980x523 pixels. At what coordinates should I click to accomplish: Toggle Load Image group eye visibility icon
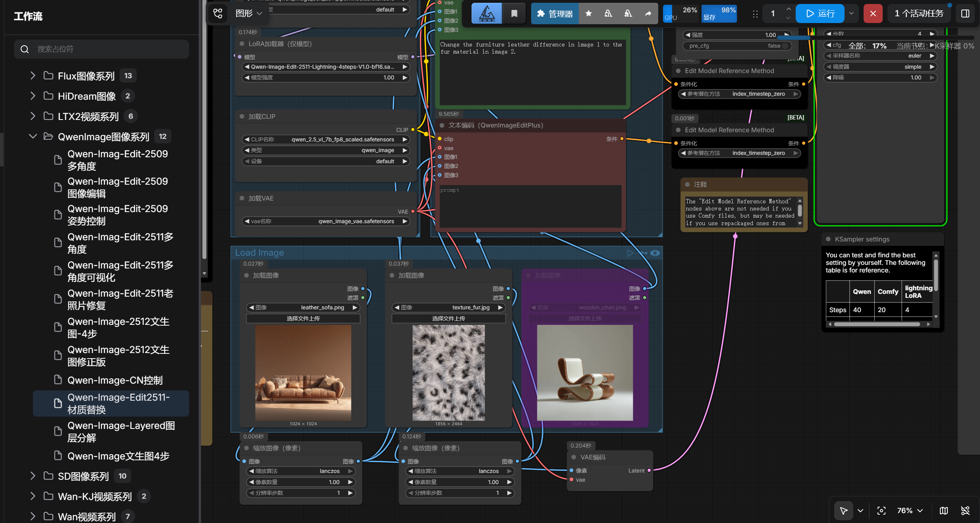click(655, 253)
